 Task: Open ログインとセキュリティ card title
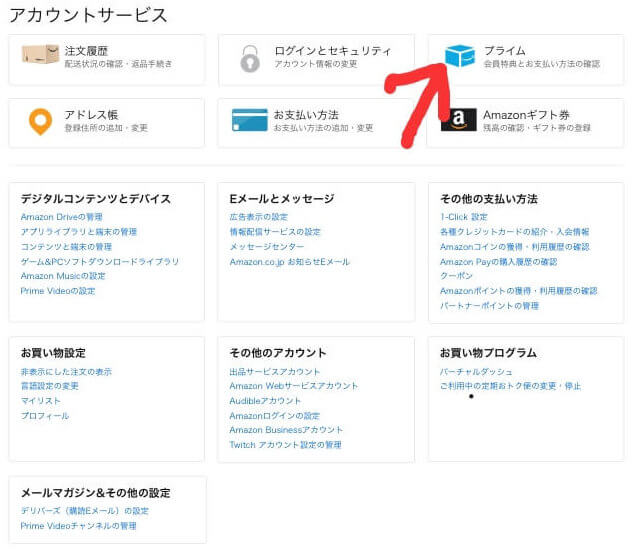click(x=333, y=51)
